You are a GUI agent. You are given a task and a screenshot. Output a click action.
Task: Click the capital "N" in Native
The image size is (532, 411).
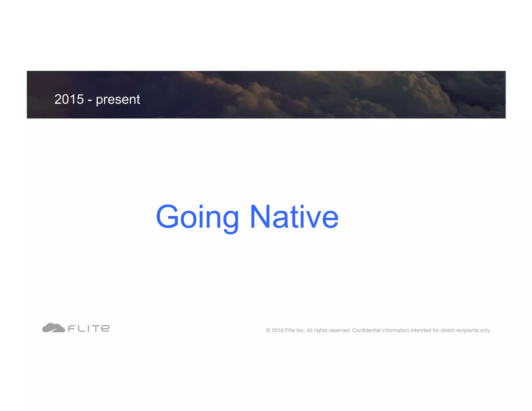260,217
